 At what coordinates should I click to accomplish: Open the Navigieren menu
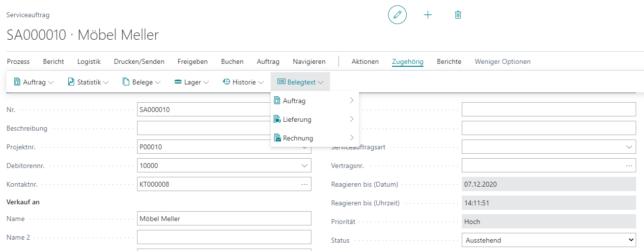(x=309, y=61)
